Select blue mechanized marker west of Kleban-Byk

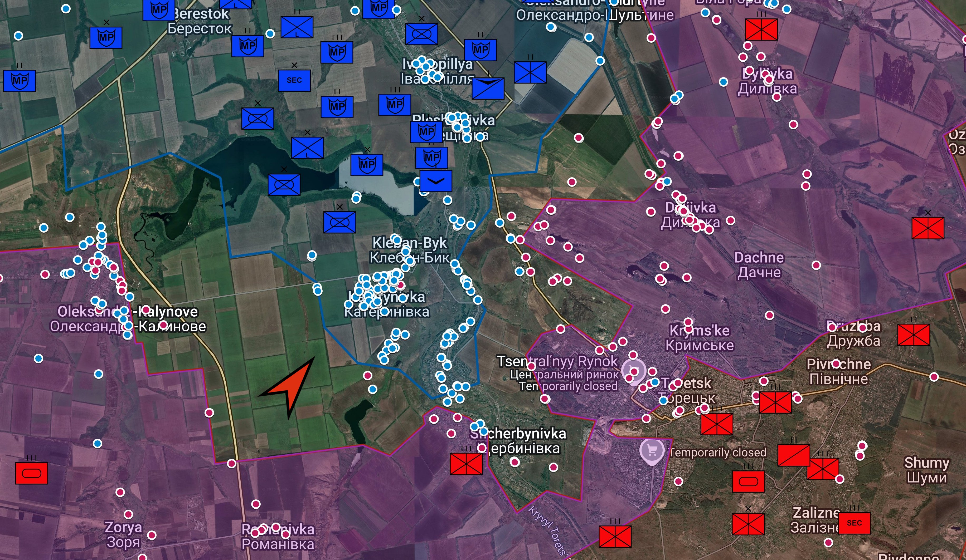click(339, 223)
